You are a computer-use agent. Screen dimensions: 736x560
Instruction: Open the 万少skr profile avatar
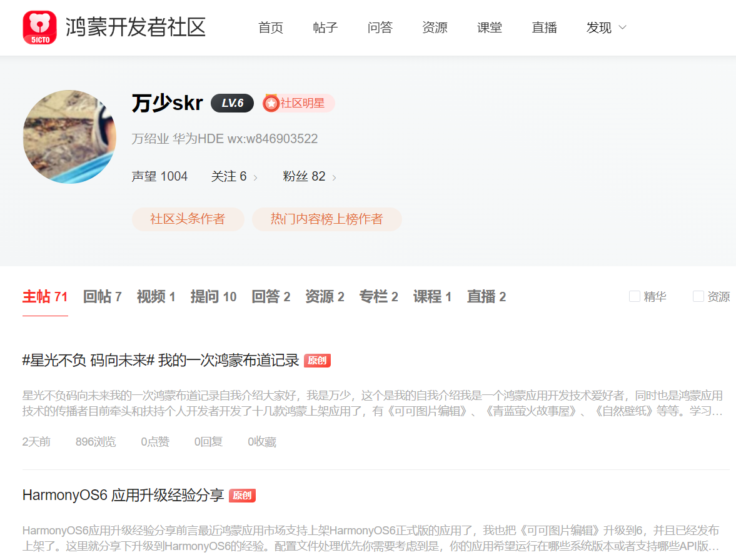click(69, 136)
